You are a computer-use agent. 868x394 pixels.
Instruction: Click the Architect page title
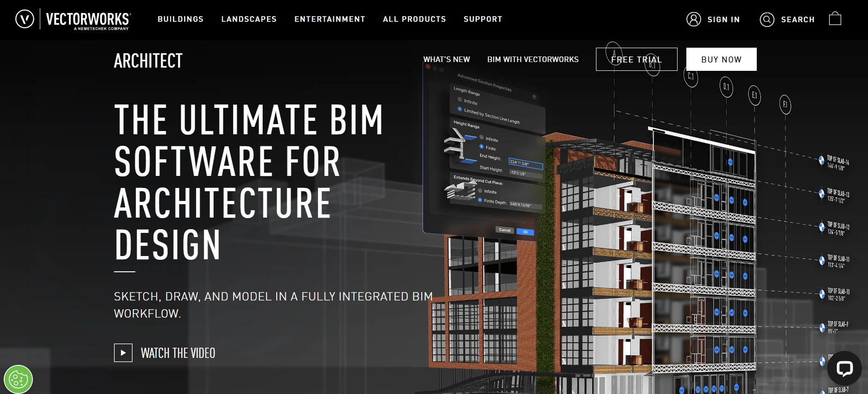point(148,61)
